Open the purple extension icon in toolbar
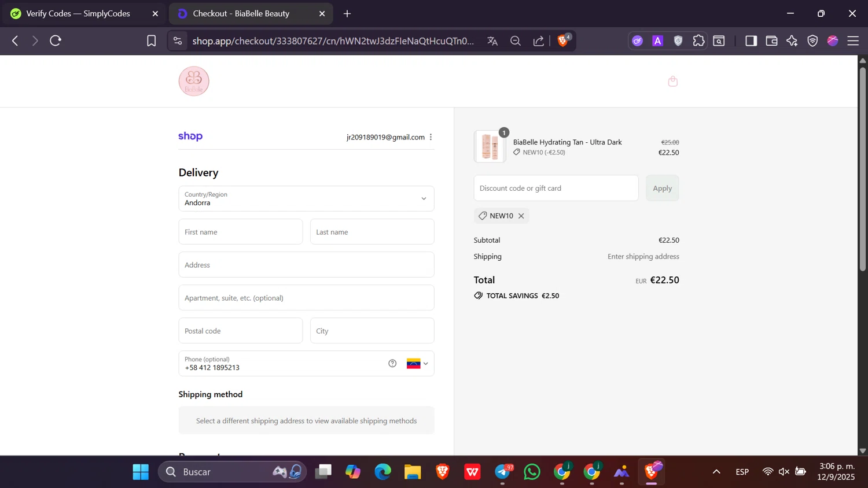This screenshot has height=488, width=868. pos(637,40)
